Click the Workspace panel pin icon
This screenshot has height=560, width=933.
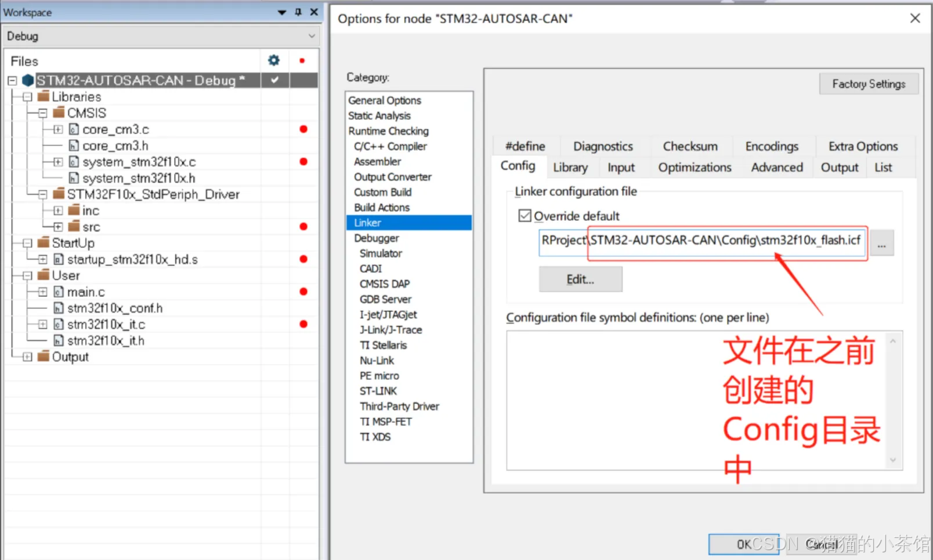pyautogui.click(x=298, y=12)
